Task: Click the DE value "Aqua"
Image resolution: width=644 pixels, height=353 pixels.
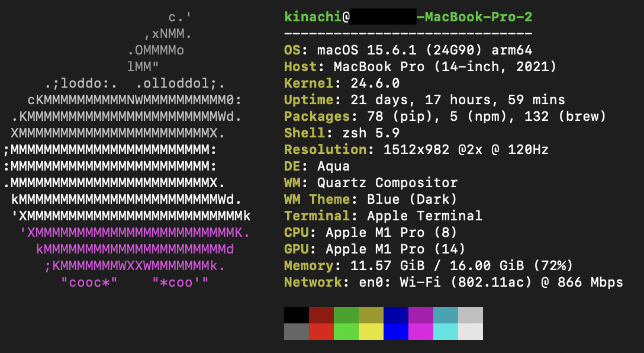Action: pyautogui.click(x=333, y=166)
